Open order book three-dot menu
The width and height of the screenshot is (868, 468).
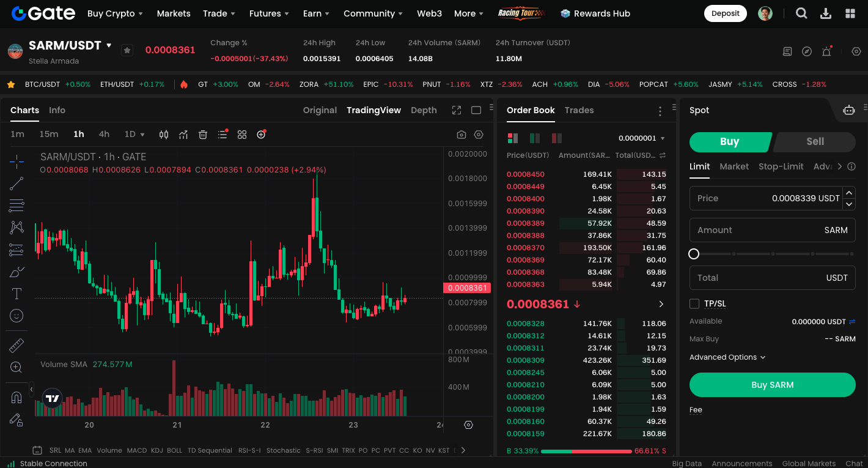[x=660, y=111]
